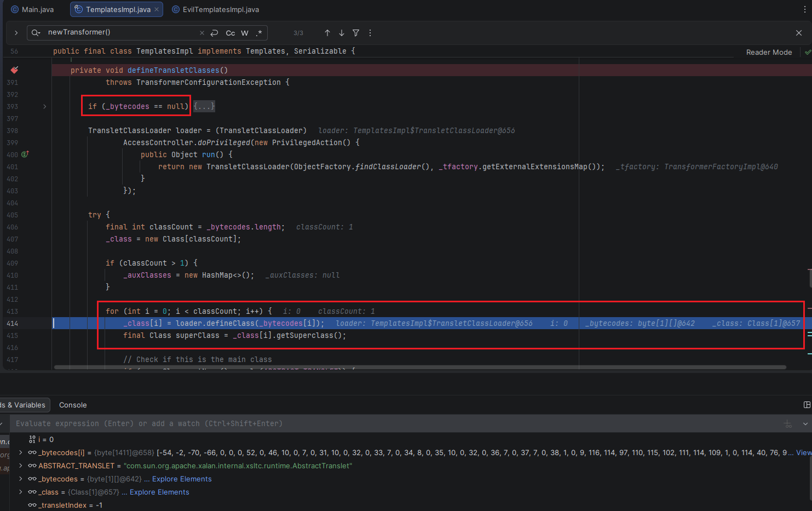Open the find bar's more options menu

click(370, 33)
